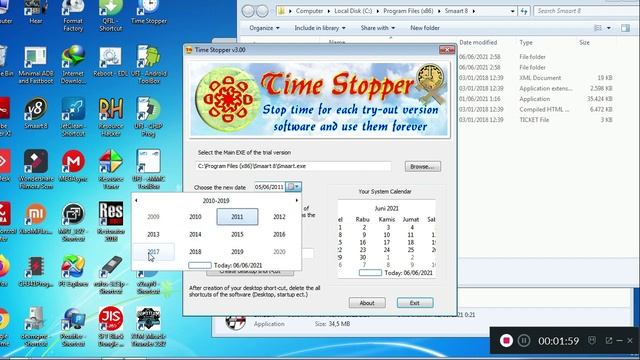The width and height of the screenshot is (640, 360).
Task: Open the Organize menu
Action: [x=264, y=28]
